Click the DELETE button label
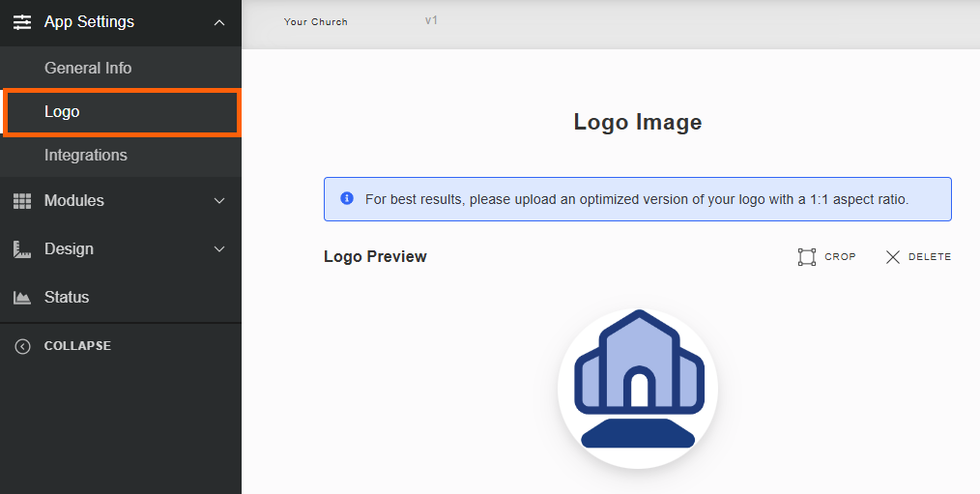The height and width of the screenshot is (494, 980). coord(930,256)
